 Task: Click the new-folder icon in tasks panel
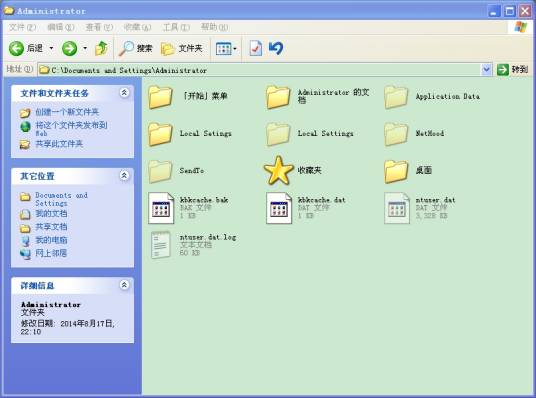[x=25, y=112]
